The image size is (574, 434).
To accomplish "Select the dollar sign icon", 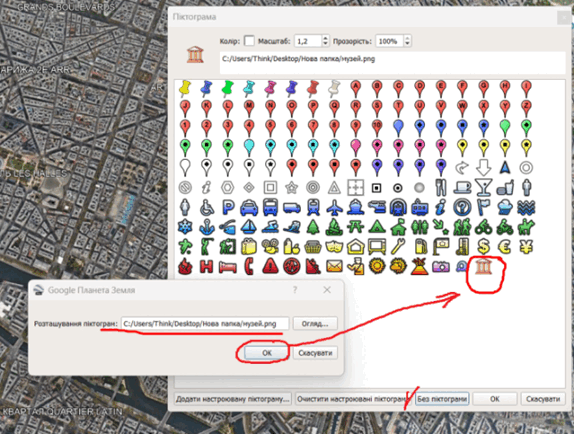I will 483,247.
